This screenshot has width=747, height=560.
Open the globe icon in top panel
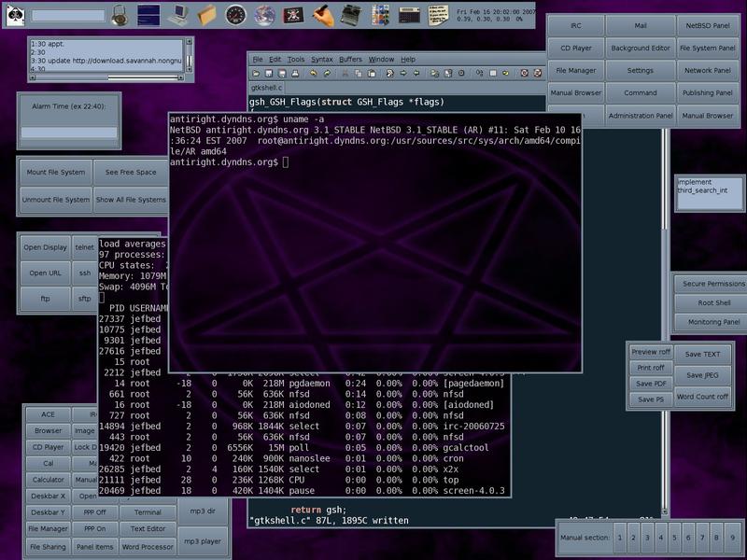[x=265, y=14]
